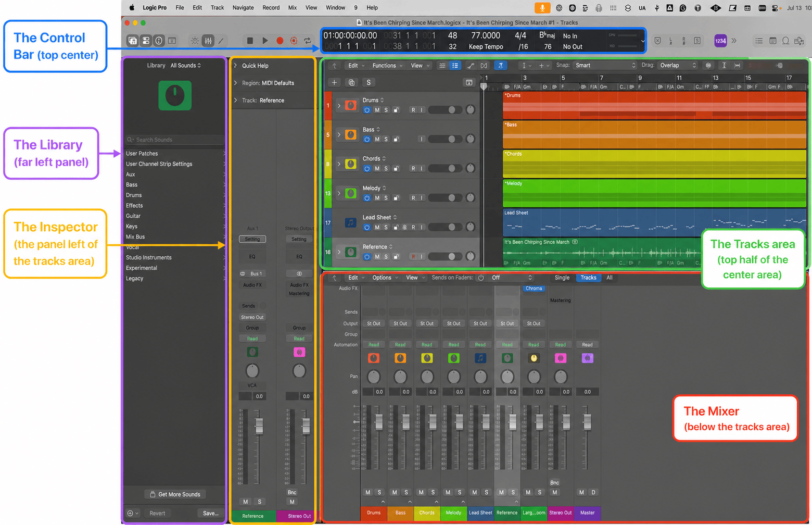Toggle Cycle mode button

(308, 41)
